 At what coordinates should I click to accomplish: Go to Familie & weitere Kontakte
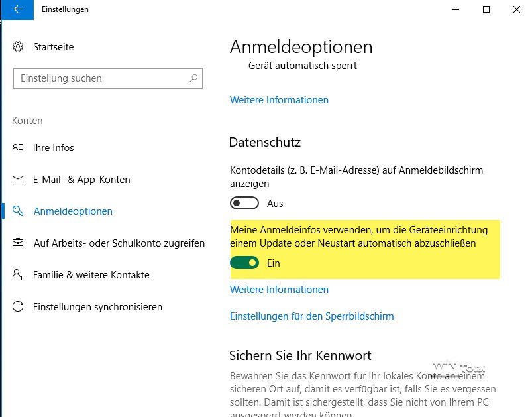tap(91, 275)
